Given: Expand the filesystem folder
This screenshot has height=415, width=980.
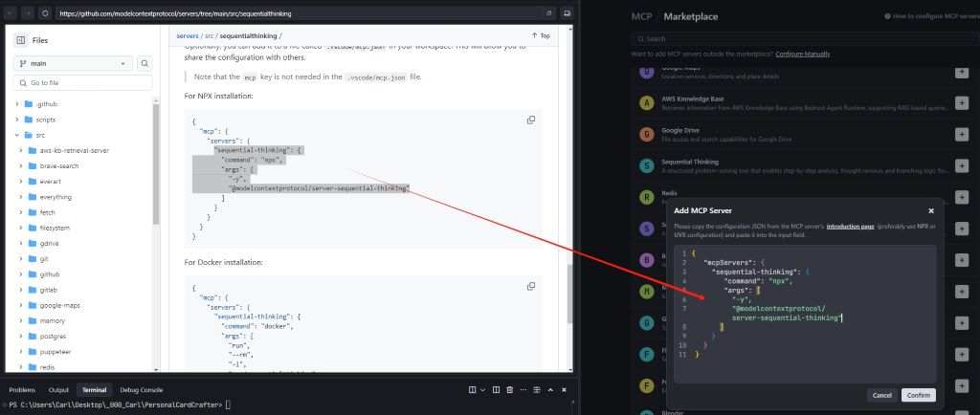Looking at the screenshot, I should 21,228.
